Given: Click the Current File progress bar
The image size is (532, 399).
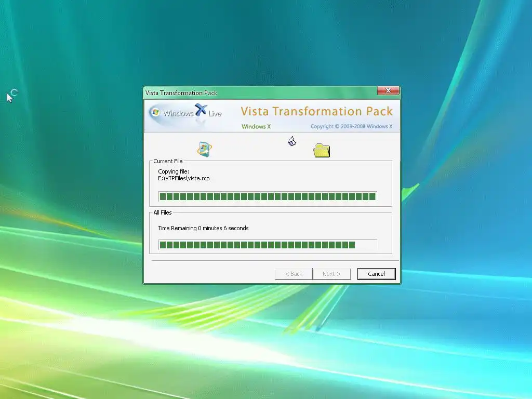Looking at the screenshot, I should [x=268, y=196].
